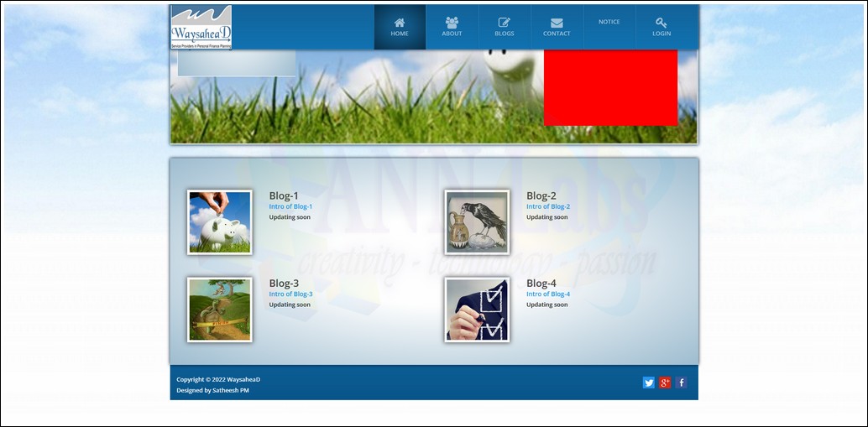Open the Notice menu item
Viewport: 868px width, 427px height.
[x=609, y=22]
